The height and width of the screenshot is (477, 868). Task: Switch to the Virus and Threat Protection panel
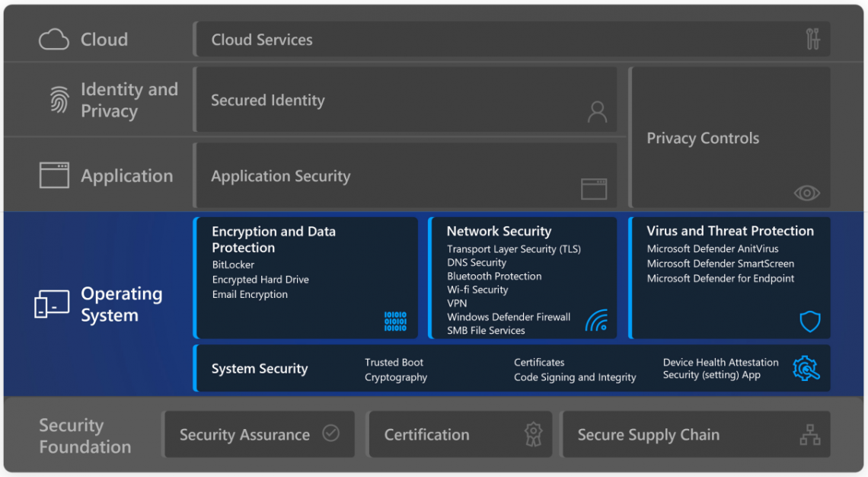730,278
